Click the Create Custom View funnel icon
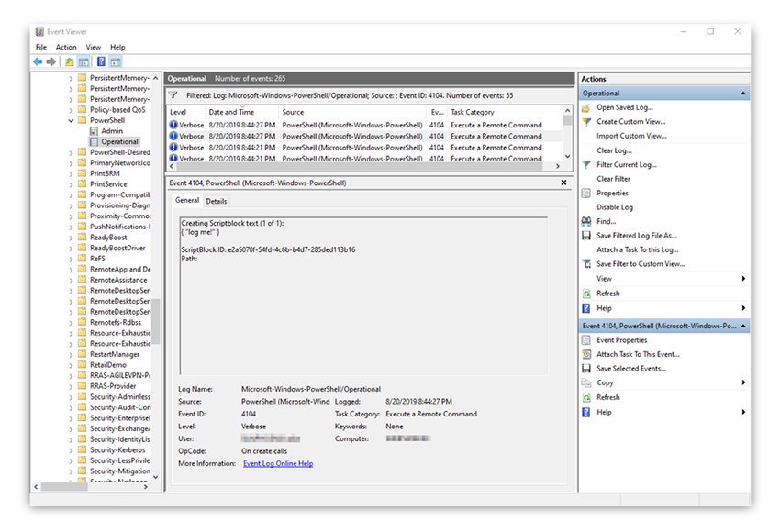The image size is (780, 532). [x=586, y=122]
